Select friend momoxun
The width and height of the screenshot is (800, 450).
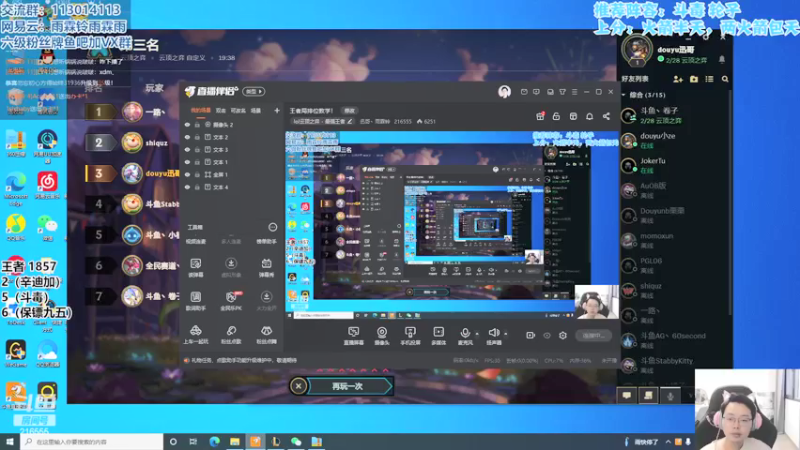click(x=674, y=240)
